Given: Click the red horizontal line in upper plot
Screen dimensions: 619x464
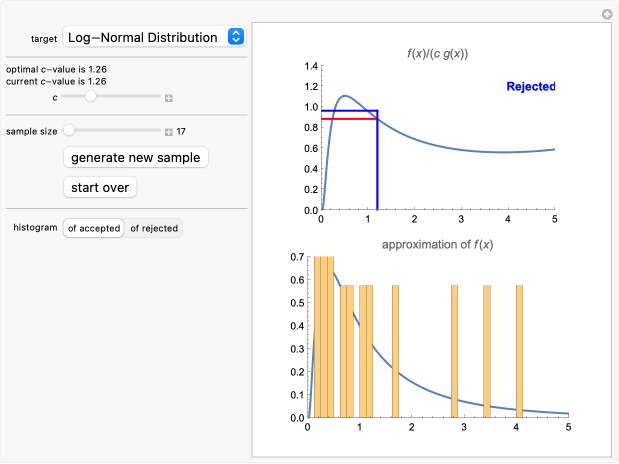Looking at the screenshot, I should pyautogui.click(x=345, y=119).
